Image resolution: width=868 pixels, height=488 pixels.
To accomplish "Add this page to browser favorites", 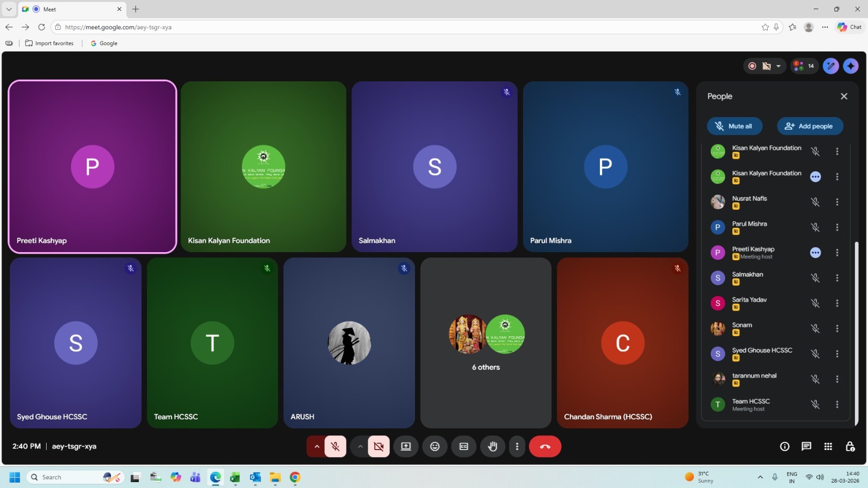I will click(765, 27).
